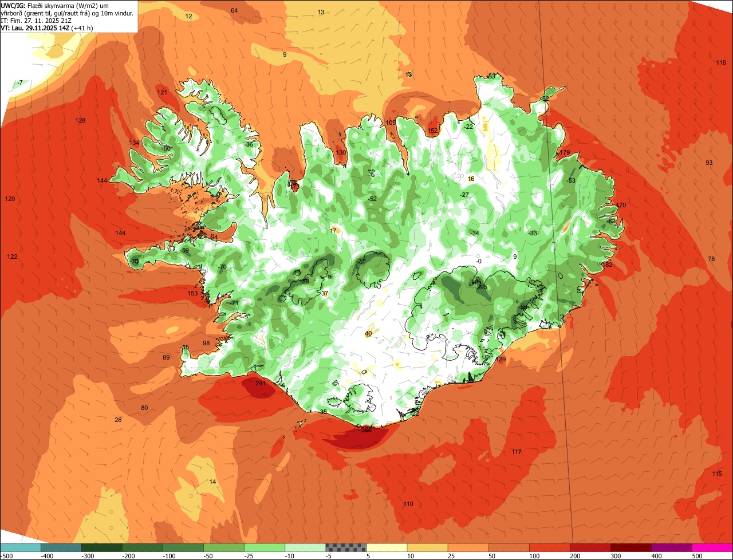Select the -22 value in northeast Iceland
This screenshot has width=733, height=560.
point(468,127)
